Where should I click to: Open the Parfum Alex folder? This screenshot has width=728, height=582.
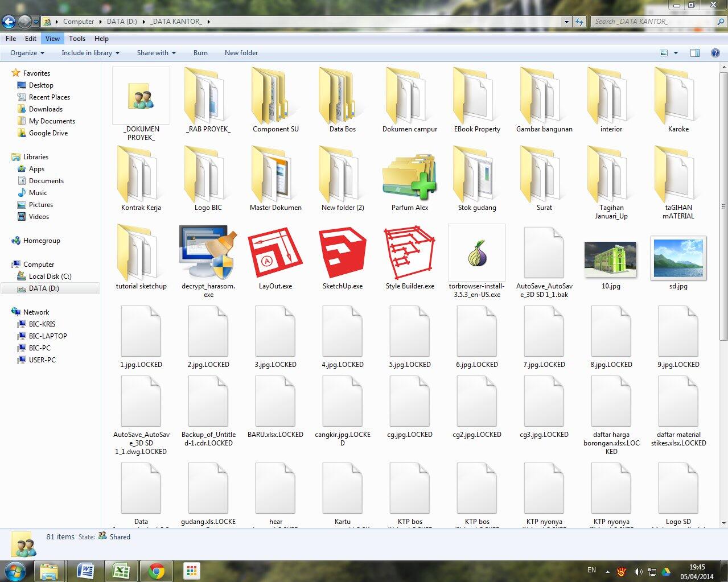409,177
